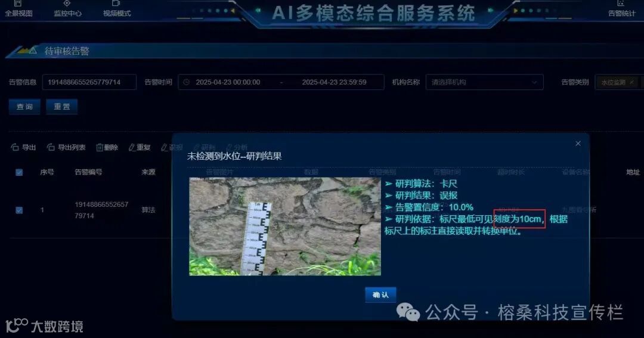Image resolution: width=644 pixels, height=338 pixels.
Task: Click the 告警置信度：10.0% text line
Action: 429,207
